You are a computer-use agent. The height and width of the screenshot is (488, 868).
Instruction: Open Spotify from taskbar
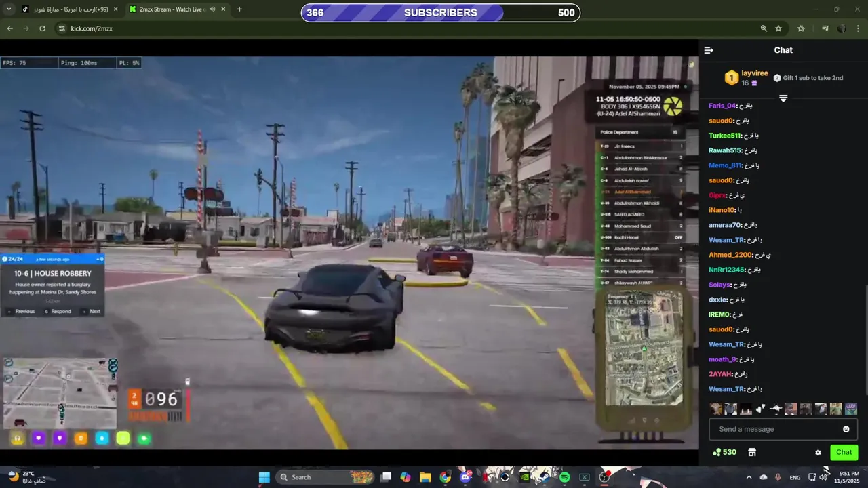pyautogui.click(x=564, y=477)
